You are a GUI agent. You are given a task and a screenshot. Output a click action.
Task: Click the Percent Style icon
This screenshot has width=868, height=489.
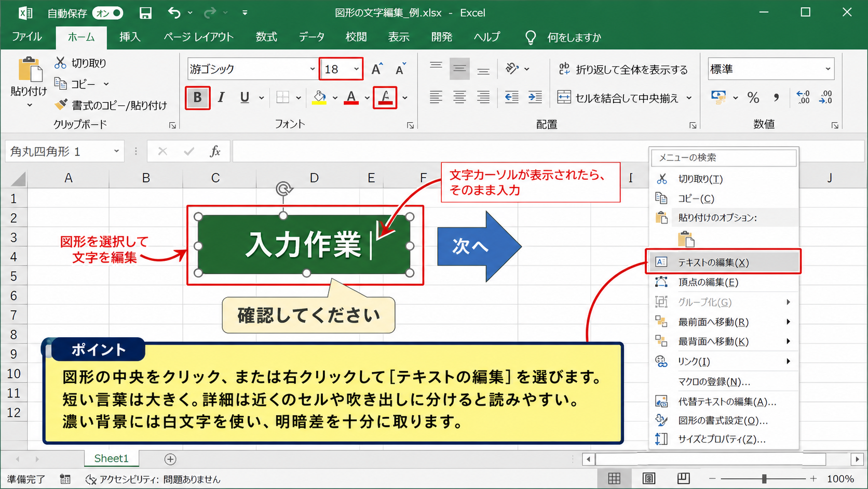pyautogui.click(x=753, y=97)
